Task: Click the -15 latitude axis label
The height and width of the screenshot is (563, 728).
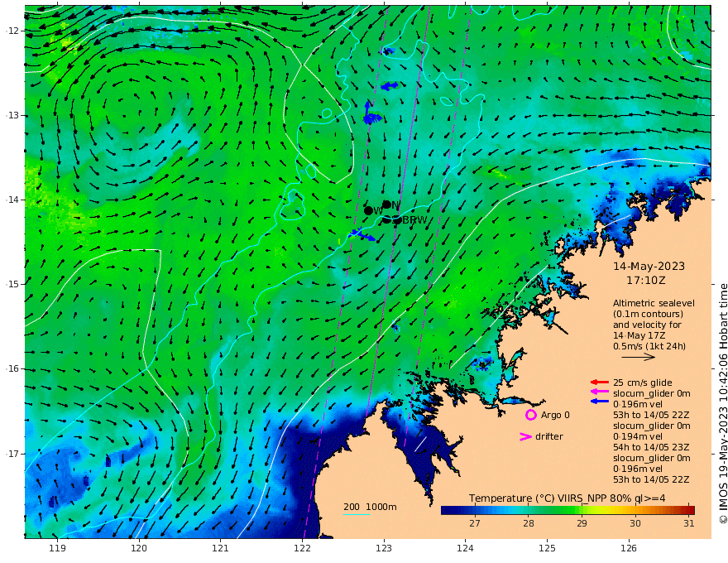Action: [x=12, y=284]
